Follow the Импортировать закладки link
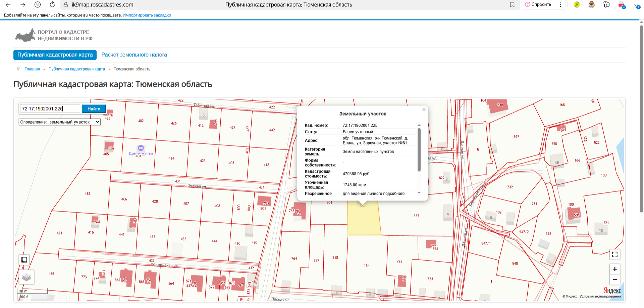Viewport: 644px width, 308px height. click(147, 15)
